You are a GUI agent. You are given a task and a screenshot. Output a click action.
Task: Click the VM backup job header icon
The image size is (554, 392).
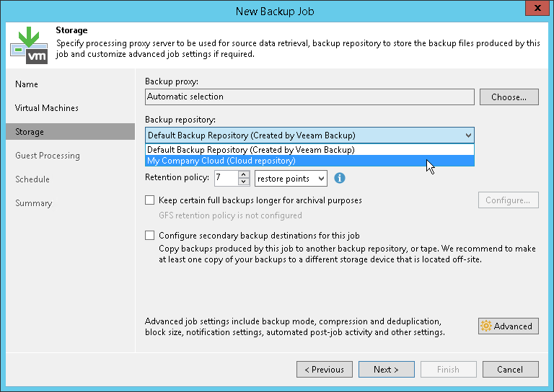pos(29,44)
